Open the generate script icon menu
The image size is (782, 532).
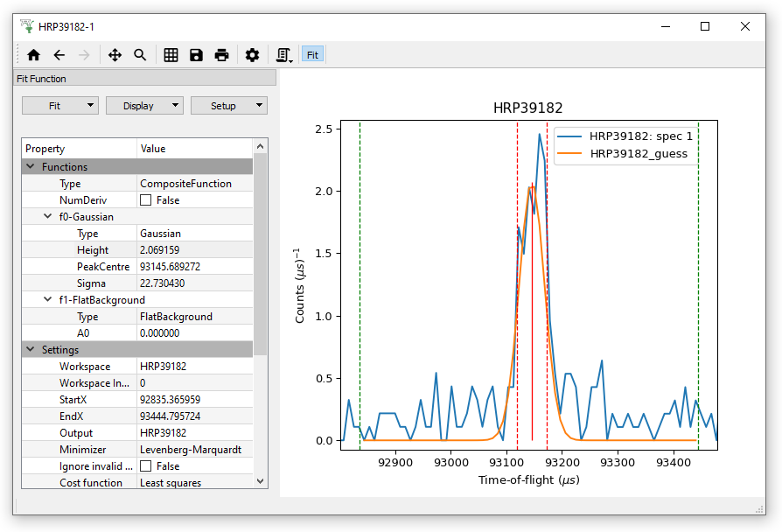click(x=284, y=55)
